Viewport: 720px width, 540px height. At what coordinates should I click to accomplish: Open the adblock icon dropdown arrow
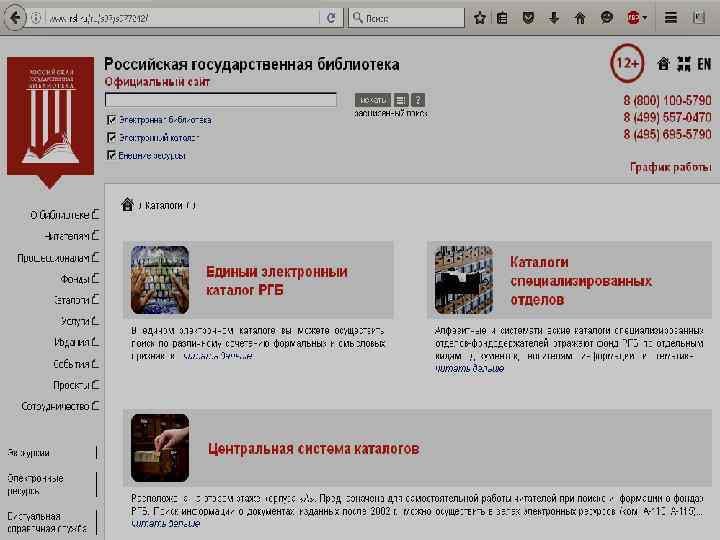(645, 18)
